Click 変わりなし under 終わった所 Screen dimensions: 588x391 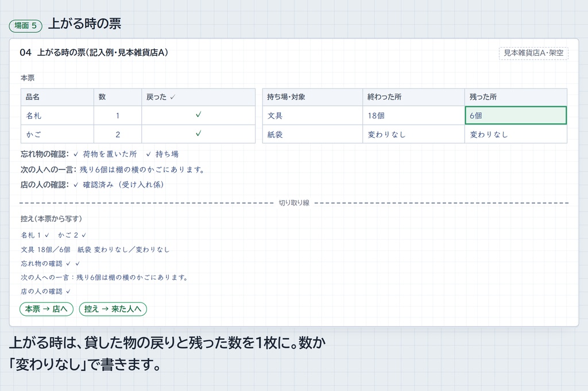[413, 134]
